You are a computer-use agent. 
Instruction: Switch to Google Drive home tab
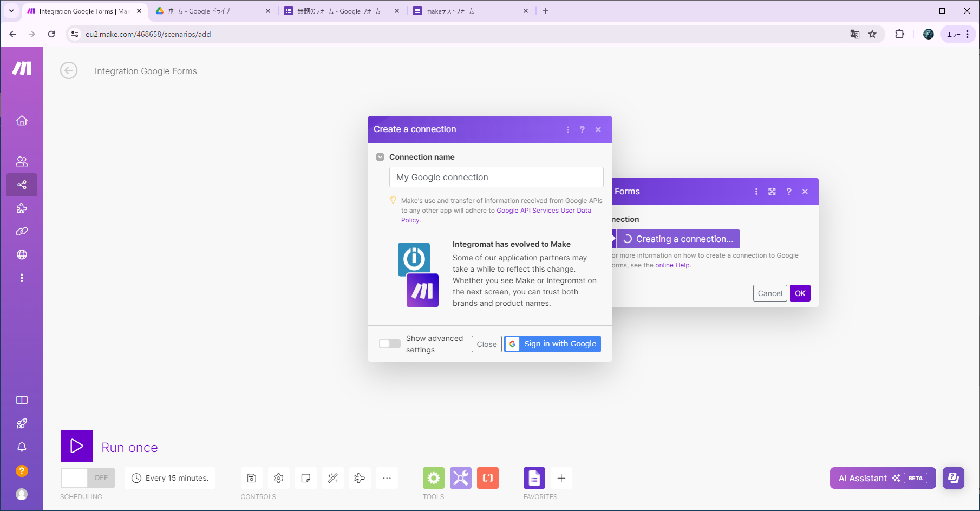coord(212,11)
